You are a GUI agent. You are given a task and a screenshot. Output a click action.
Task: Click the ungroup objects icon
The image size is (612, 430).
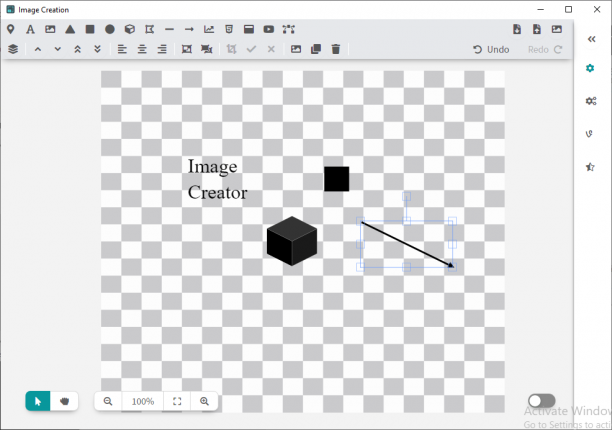(207, 49)
